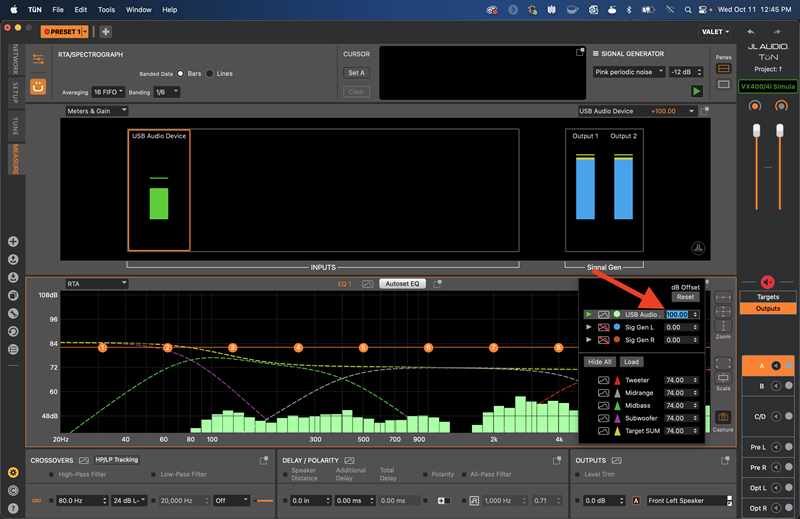Select the split panes layout icon
Viewport: 800px width, 519px height.
pos(723,68)
